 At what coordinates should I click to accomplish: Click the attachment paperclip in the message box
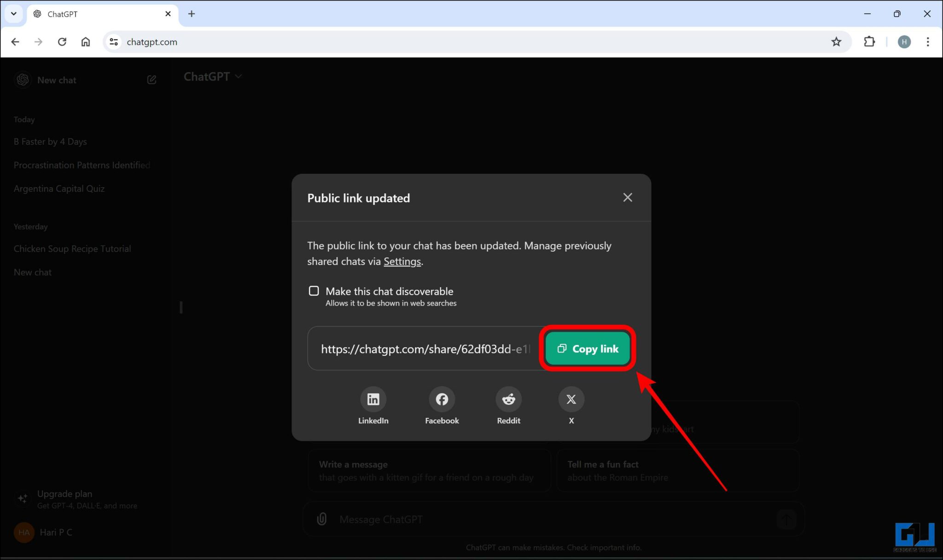click(321, 519)
